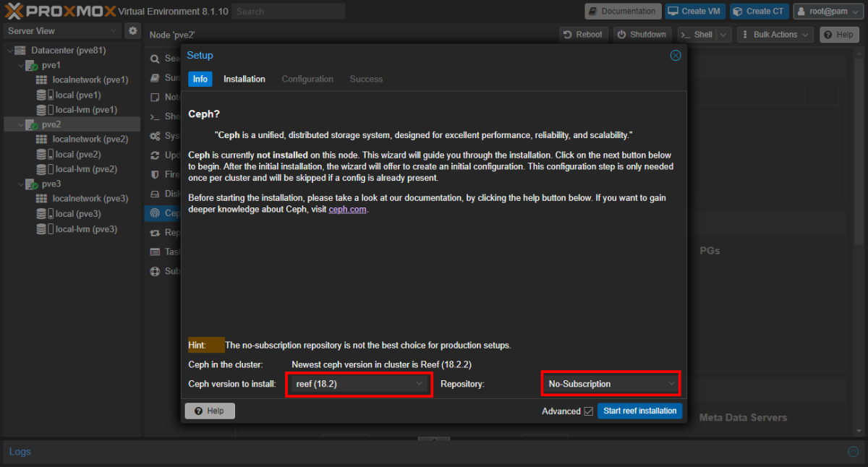Screen dimensions: 868x467
Task: Switch to the Success tab
Action: point(366,79)
